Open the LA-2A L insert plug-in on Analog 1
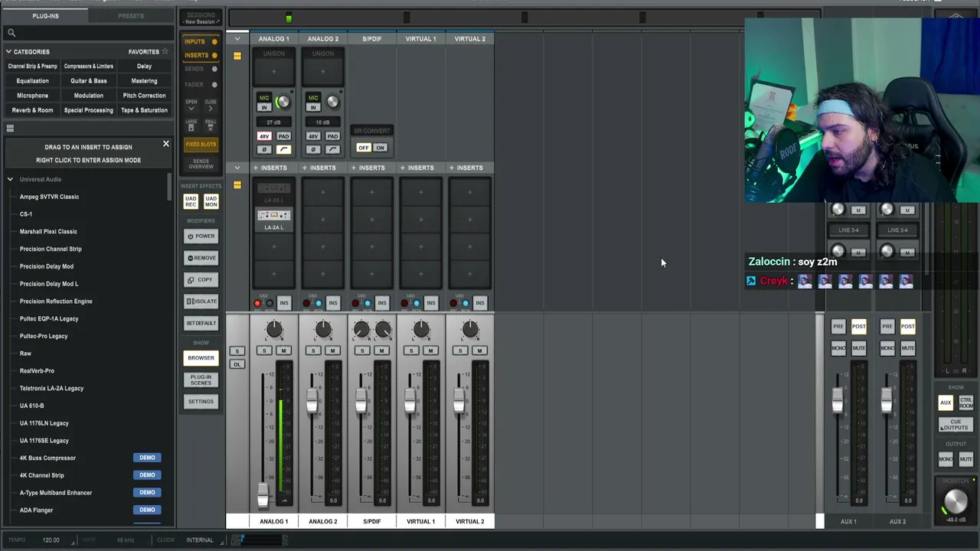Viewport: 980px width, 551px height. pos(273,219)
